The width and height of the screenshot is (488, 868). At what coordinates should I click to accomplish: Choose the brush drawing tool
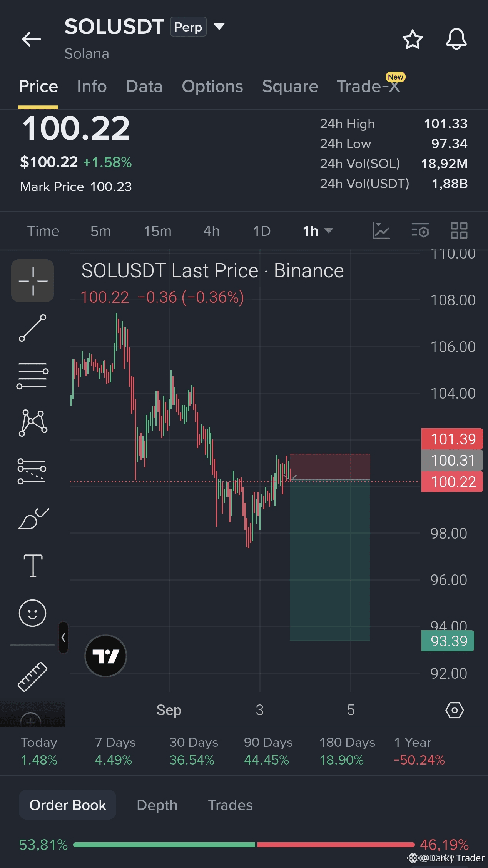click(x=33, y=518)
